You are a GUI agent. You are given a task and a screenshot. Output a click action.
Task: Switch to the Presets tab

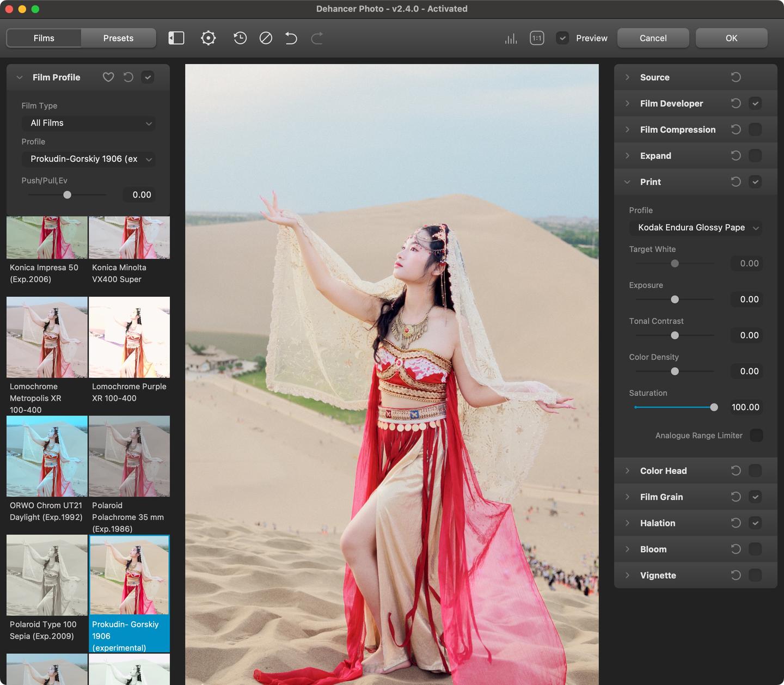(118, 38)
